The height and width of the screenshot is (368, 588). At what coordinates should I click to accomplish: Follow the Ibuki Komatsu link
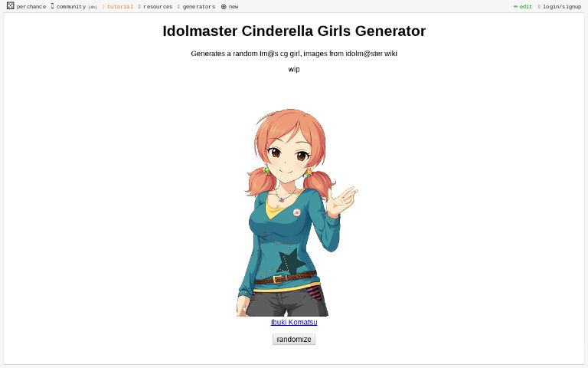tap(294, 322)
